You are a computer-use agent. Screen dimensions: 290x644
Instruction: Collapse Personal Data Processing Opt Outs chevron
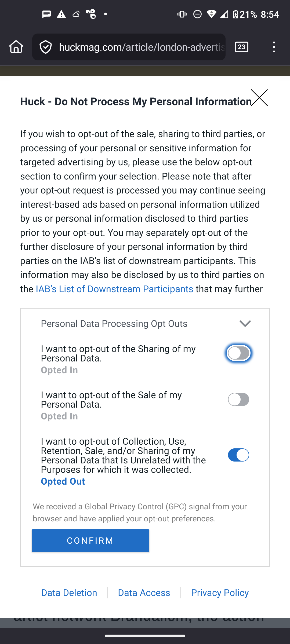(245, 324)
